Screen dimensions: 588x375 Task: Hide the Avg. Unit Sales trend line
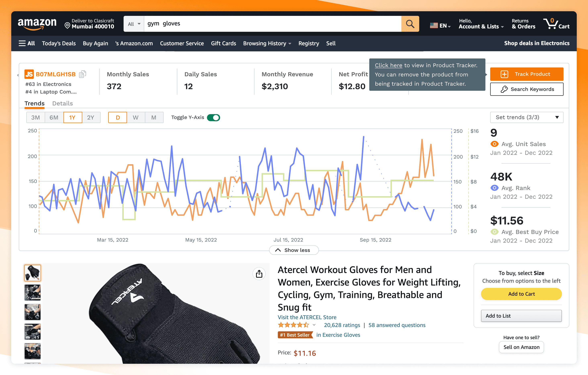click(494, 144)
